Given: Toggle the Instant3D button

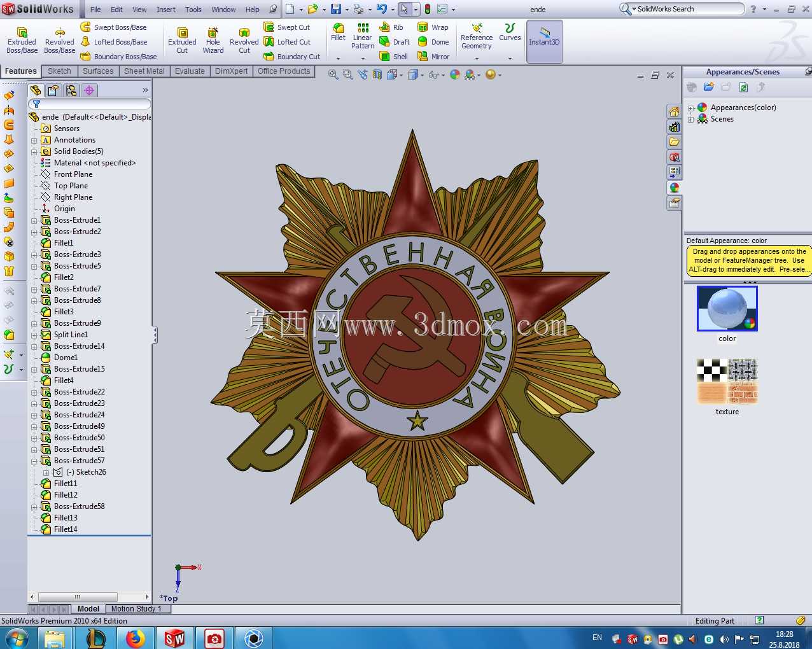Looking at the screenshot, I should [544, 41].
